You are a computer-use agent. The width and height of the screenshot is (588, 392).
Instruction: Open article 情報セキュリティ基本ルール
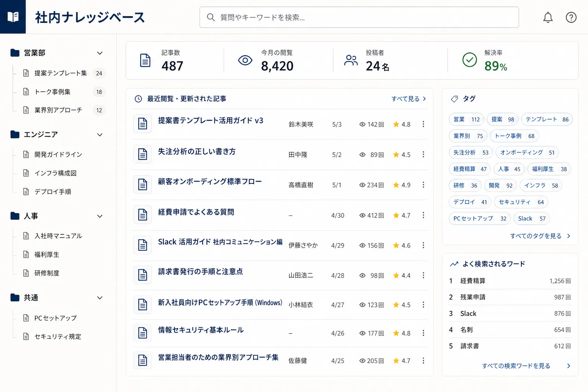(201, 330)
